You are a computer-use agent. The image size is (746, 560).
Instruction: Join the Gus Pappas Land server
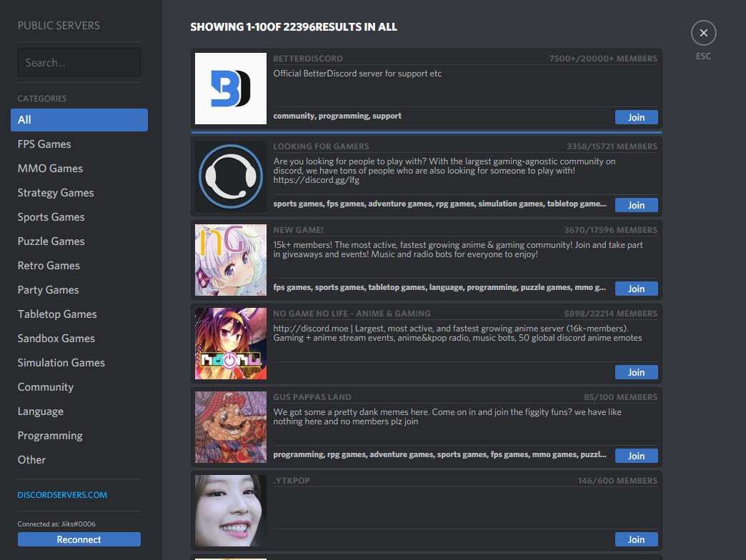[x=636, y=456]
